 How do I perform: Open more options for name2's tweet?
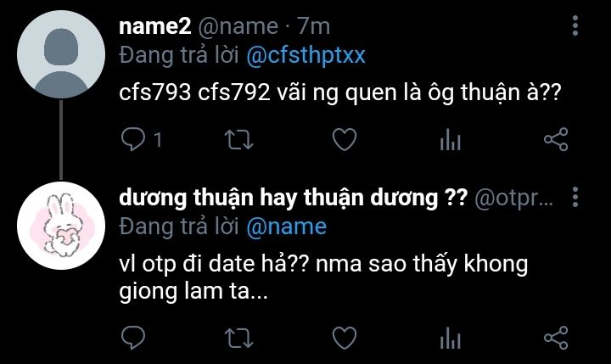tap(575, 25)
